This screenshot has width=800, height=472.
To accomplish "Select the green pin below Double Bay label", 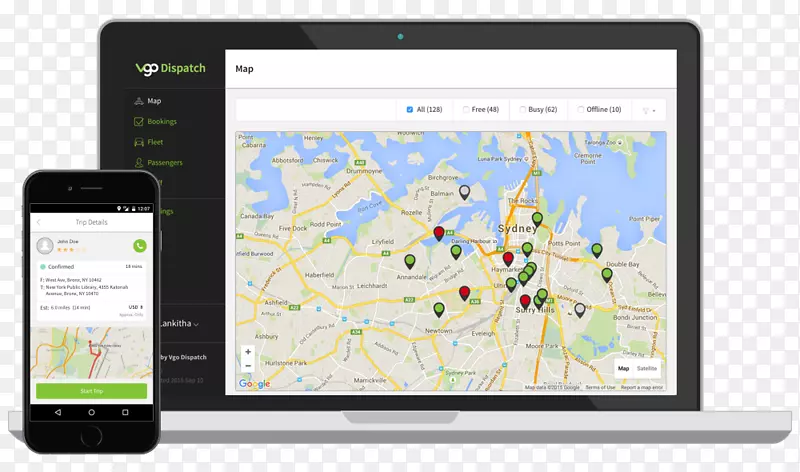I will point(607,275).
